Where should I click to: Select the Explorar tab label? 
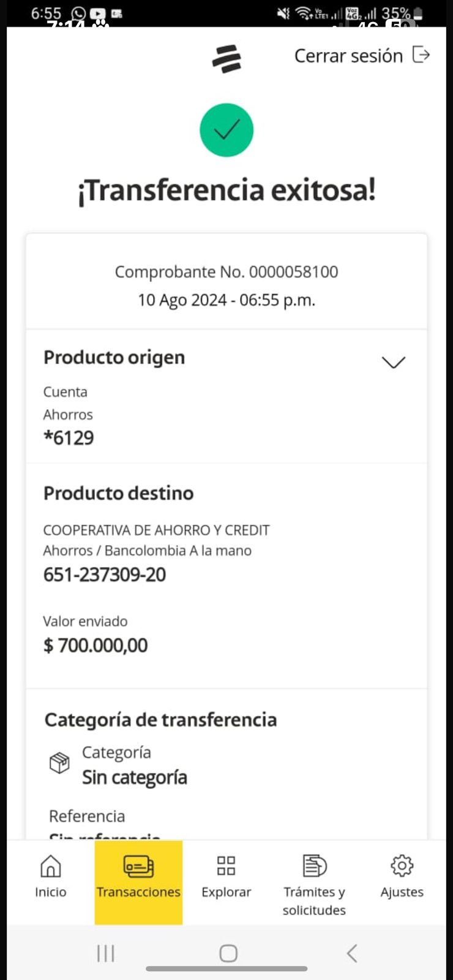(x=226, y=892)
